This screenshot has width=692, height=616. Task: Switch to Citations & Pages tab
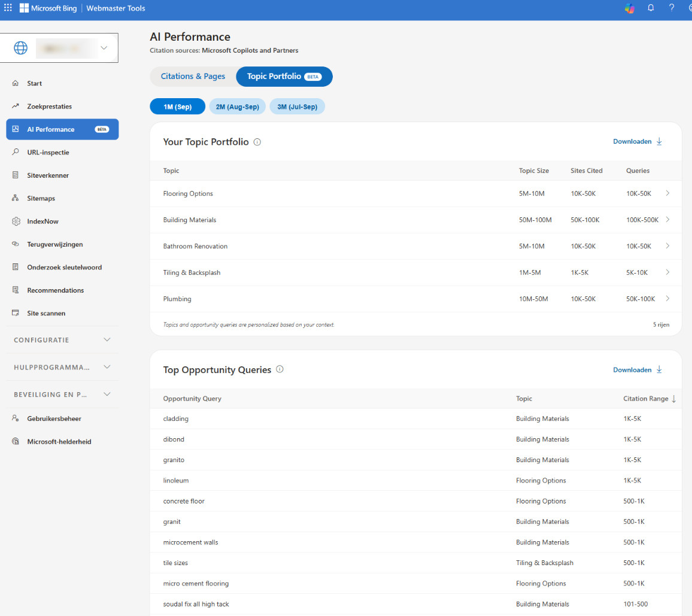pyautogui.click(x=193, y=77)
